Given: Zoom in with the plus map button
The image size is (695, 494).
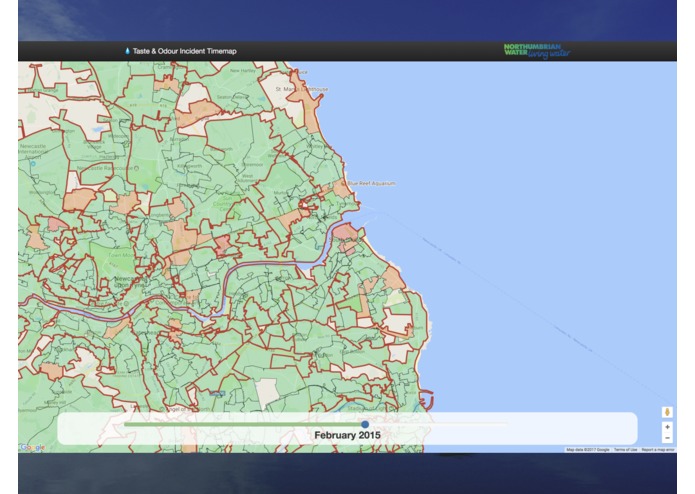Looking at the screenshot, I should click(668, 427).
